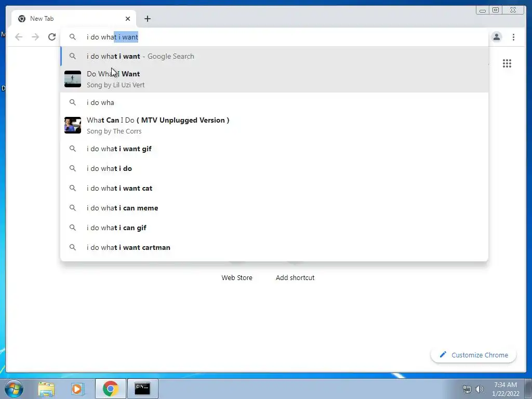Image resolution: width=532 pixels, height=399 pixels.
Task: Click the search icon beside 'i do what i do'
Action: pos(73,168)
